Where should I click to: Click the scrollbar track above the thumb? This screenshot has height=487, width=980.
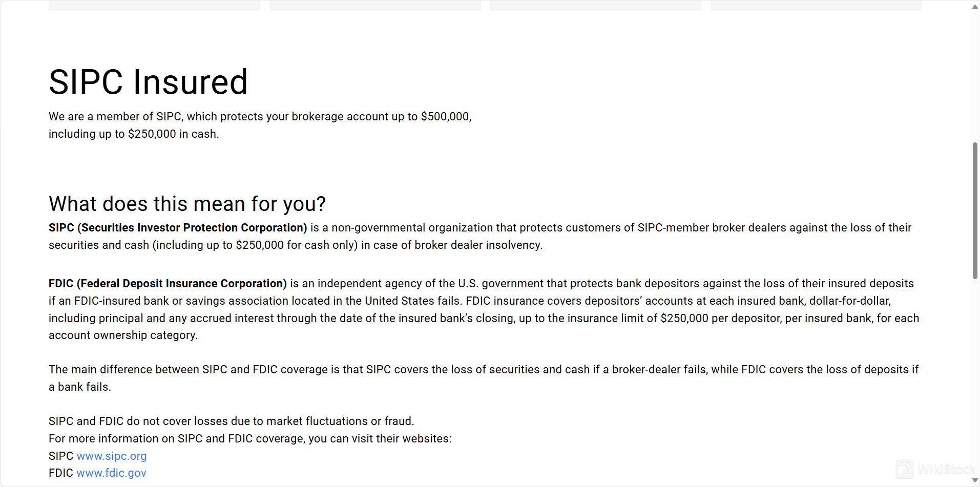point(975,77)
